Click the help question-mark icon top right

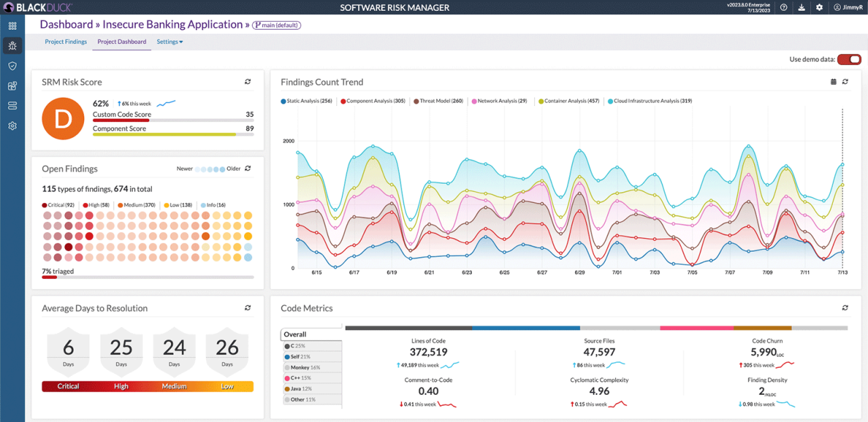click(785, 7)
